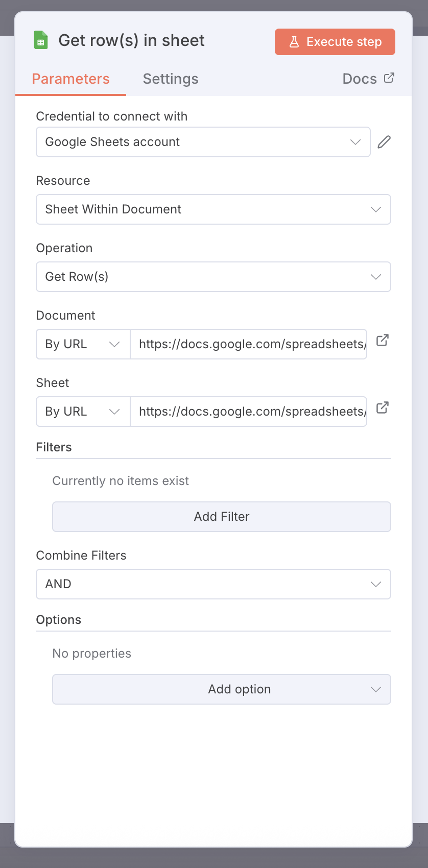Click the 'No properties' text
Viewport: 428px width, 868px height.
point(92,654)
